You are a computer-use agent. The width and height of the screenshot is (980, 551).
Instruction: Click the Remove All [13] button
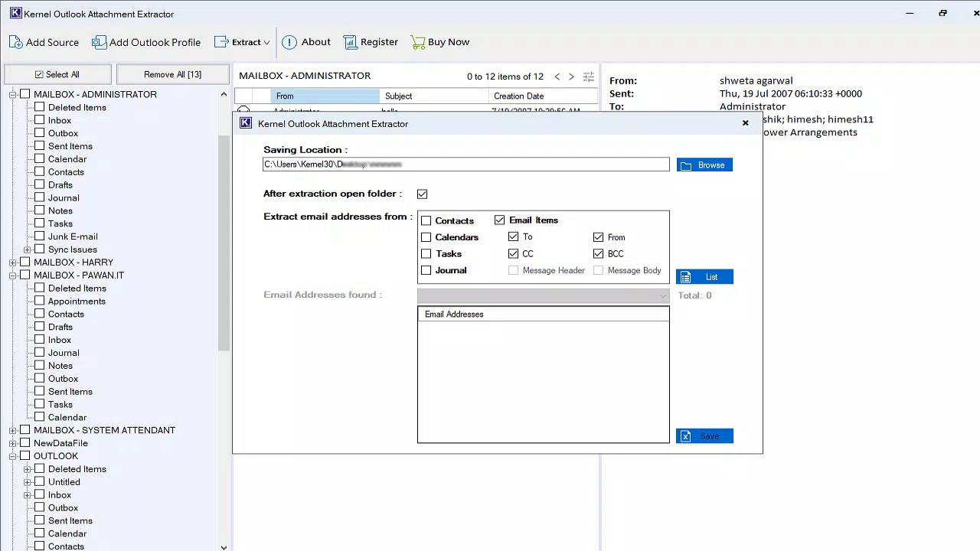[172, 75]
